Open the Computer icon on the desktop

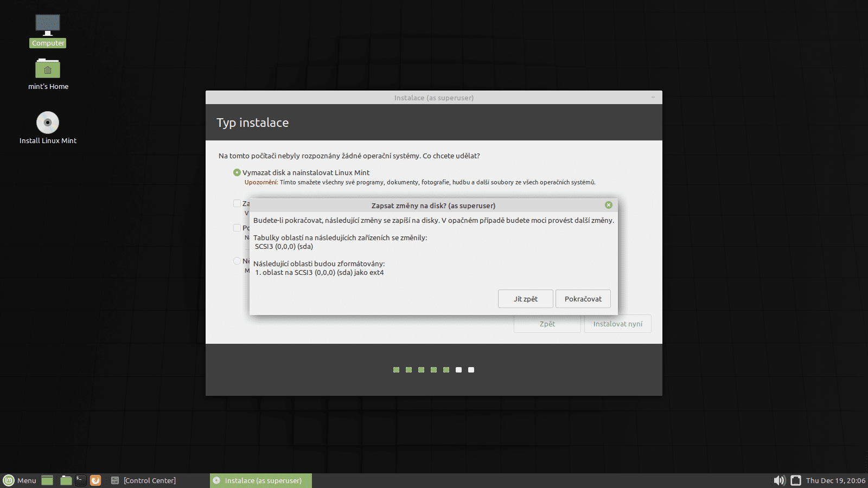click(x=47, y=24)
